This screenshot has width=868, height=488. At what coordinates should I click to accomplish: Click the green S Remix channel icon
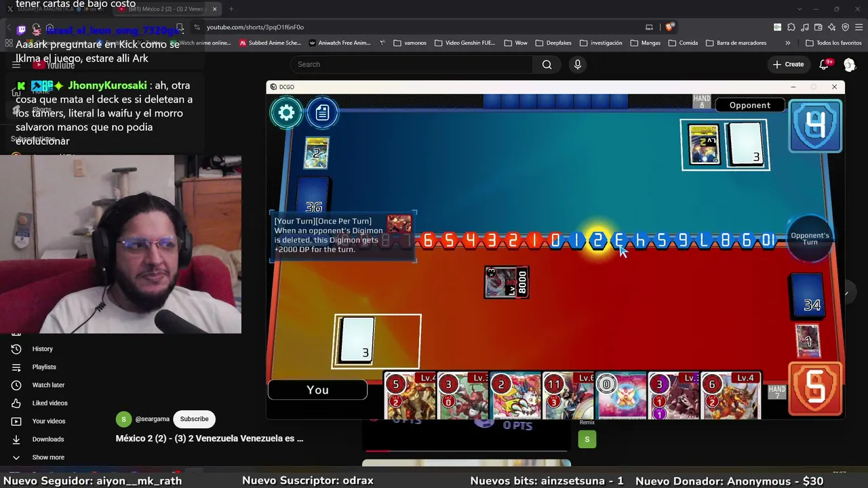pyautogui.click(x=587, y=439)
